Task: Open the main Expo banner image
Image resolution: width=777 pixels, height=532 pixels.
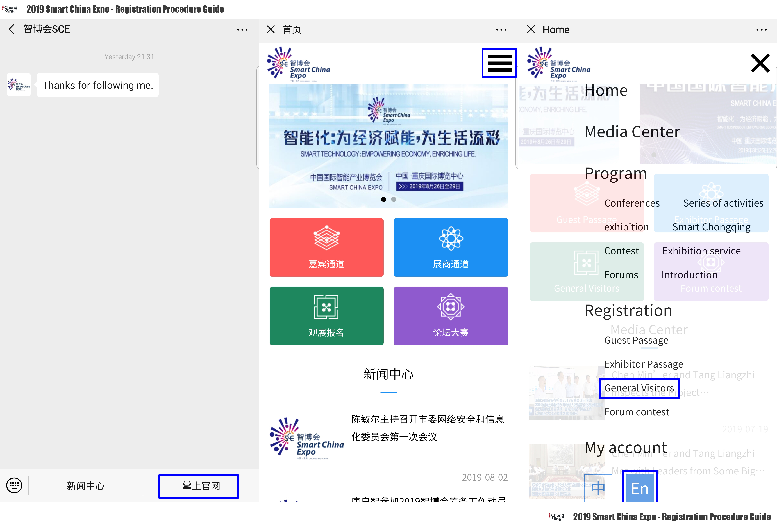Action: click(x=388, y=146)
